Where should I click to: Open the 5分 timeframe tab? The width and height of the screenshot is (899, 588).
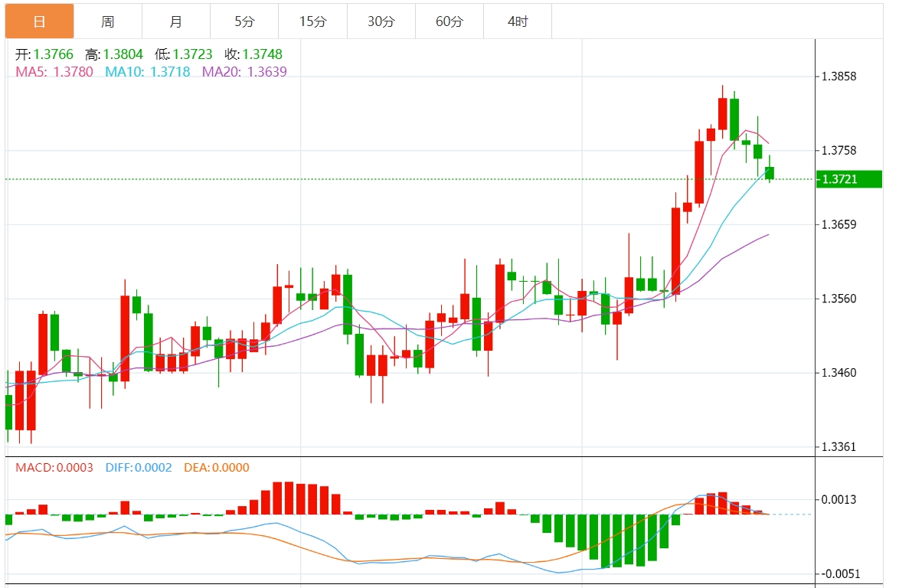tap(244, 21)
